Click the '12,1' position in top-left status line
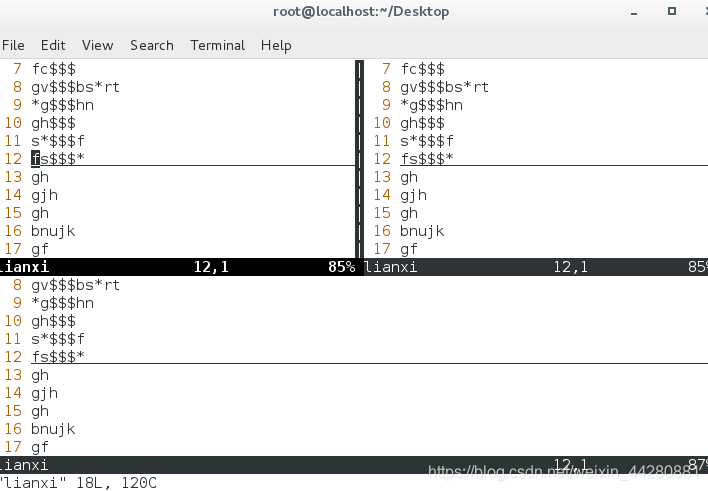This screenshot has width=708, height=491. 211,267
